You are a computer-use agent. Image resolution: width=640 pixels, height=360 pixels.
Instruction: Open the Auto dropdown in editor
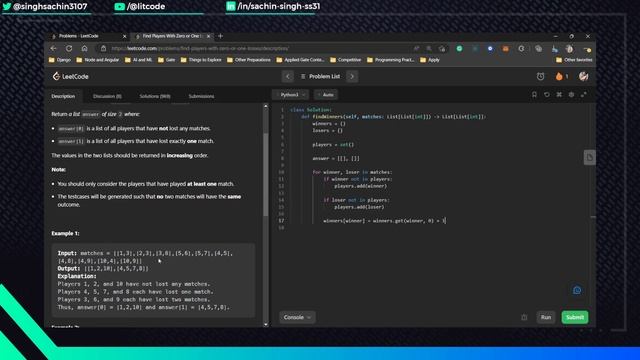(326, 95)
